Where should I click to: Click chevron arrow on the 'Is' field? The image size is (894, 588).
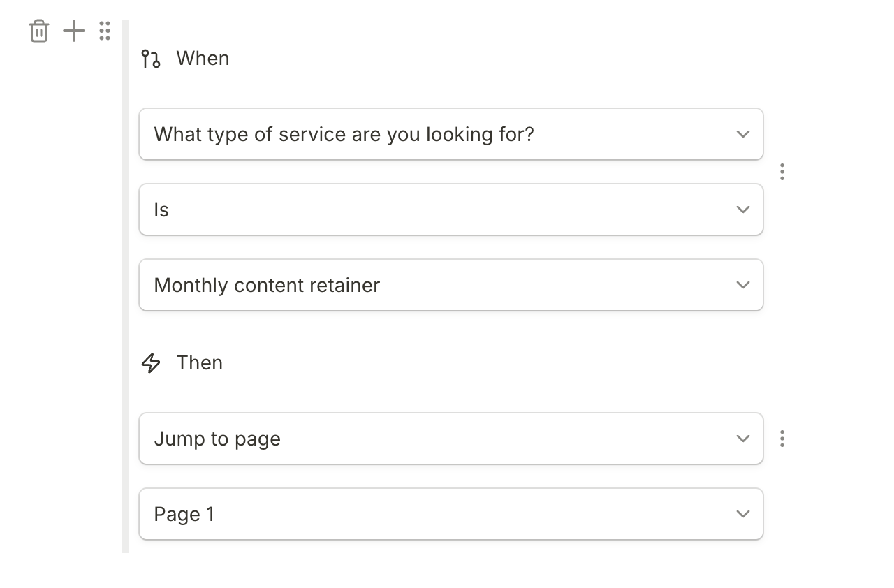pyautogui.click(x=743, y=210)
